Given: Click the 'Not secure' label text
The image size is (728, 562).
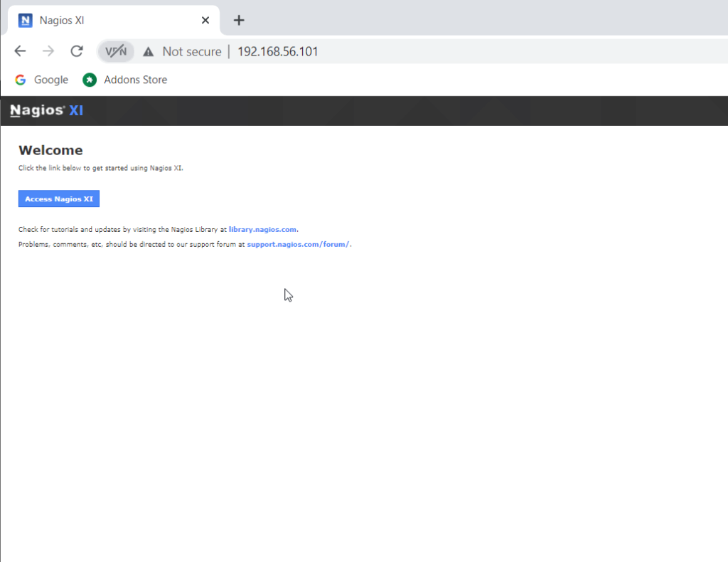Looking at the screenshot, I should coord(192,51).
